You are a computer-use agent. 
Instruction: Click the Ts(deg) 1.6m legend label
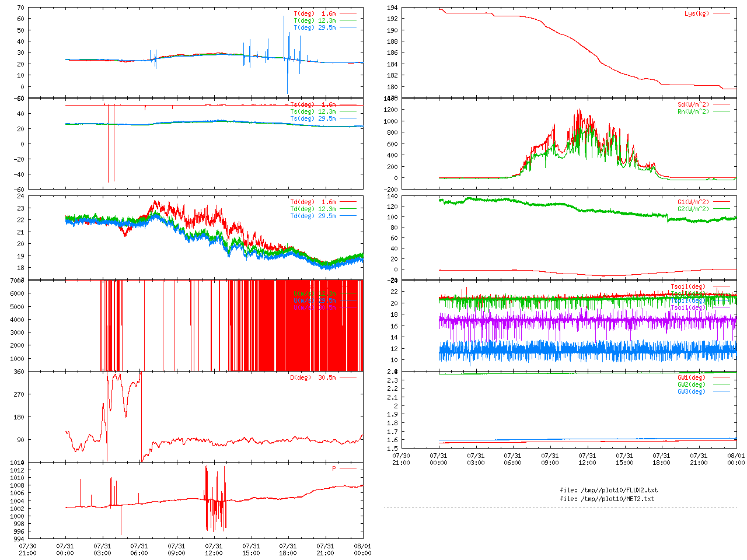tap(313, 104)
